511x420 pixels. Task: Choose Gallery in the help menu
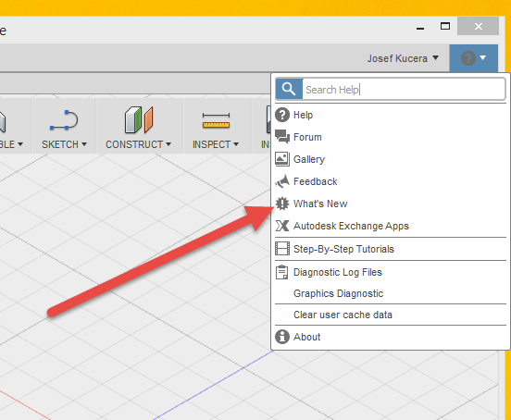click(x=391, y=159)
